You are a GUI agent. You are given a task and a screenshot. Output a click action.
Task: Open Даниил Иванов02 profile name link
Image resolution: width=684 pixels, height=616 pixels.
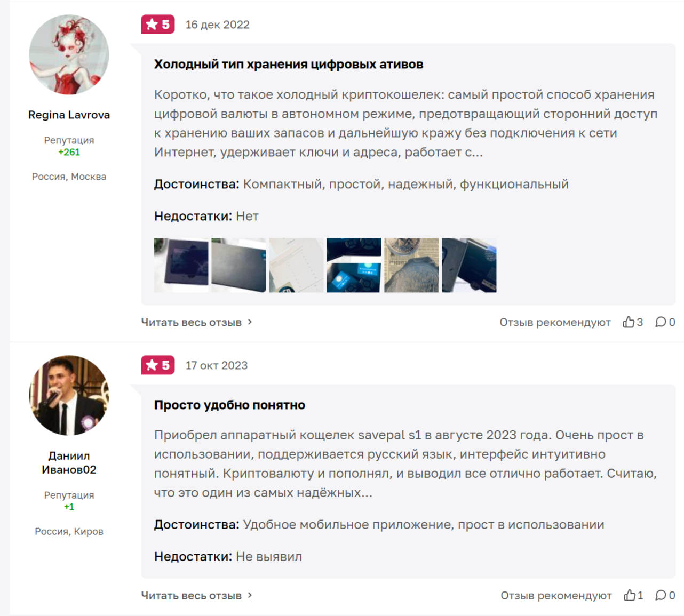[69, 462]
